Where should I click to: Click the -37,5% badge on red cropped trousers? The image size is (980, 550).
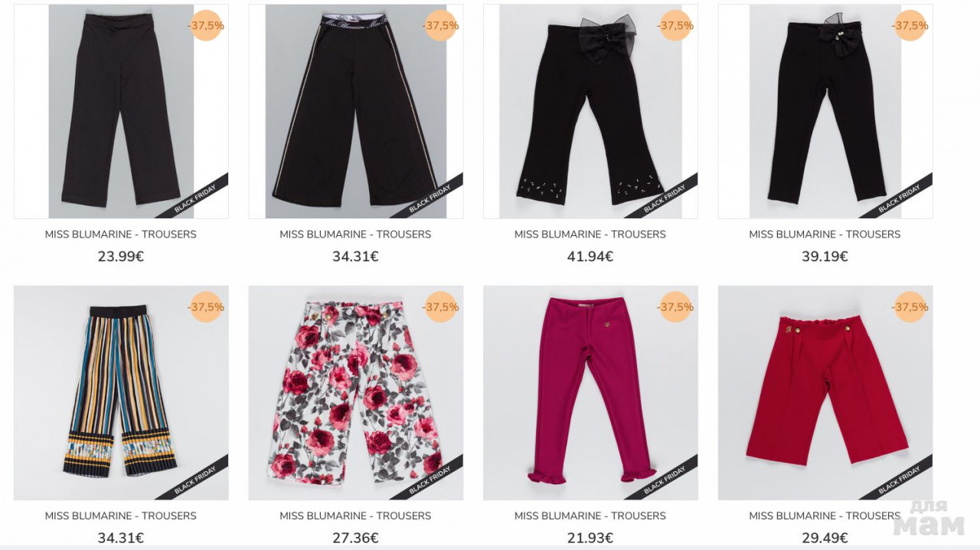(x=910, y=307)
